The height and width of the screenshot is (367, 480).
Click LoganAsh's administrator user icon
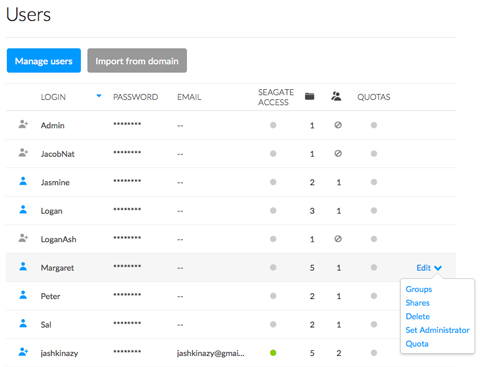tap(23, 238)
